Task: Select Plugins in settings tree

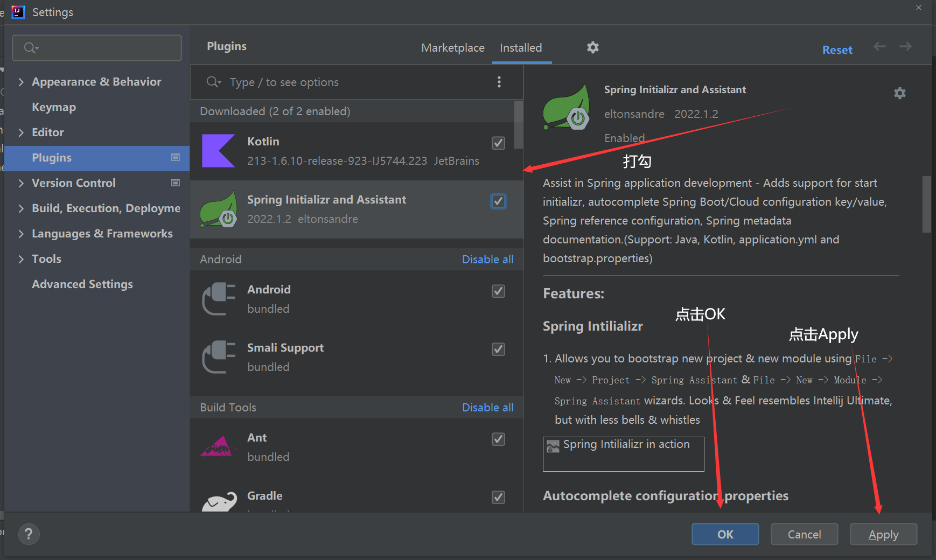Action: click(x=97, y=158)
